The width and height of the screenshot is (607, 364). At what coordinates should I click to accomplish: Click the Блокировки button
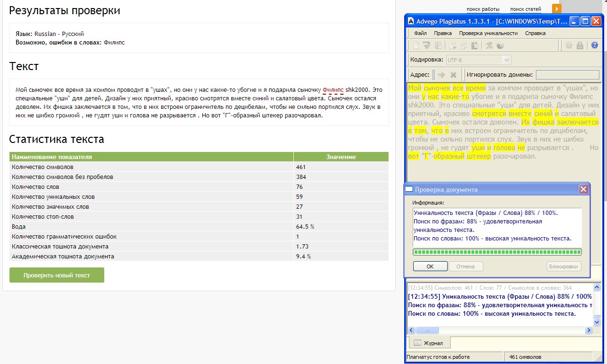click(x=564, y=266)
